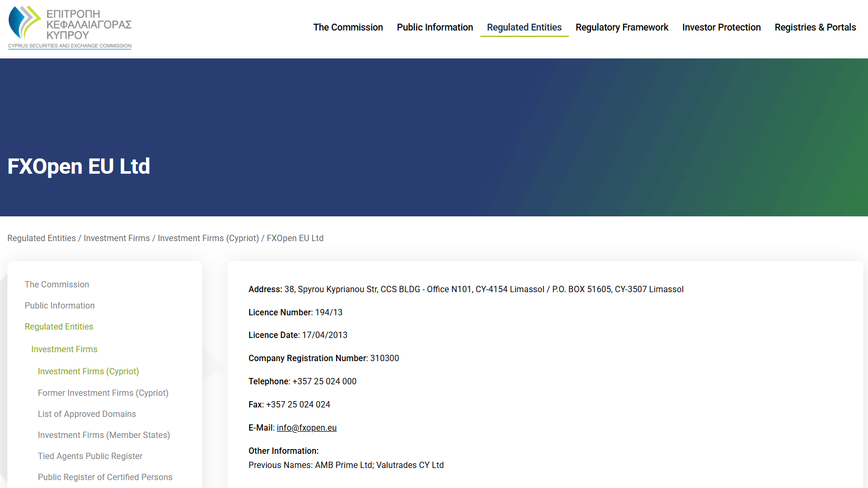Select Public Information in sidebar
Viewport: 868px width, 488px height.
60,305
